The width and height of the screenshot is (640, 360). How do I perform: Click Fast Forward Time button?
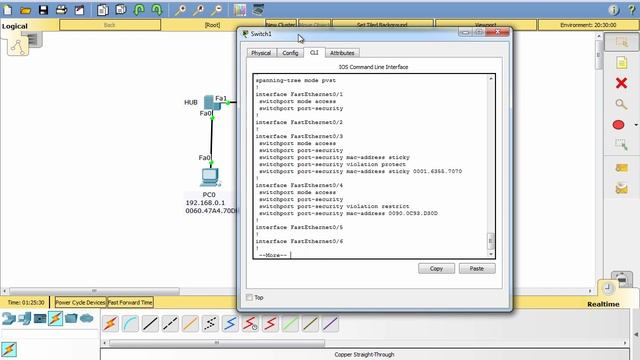click(x=130, y=302)
